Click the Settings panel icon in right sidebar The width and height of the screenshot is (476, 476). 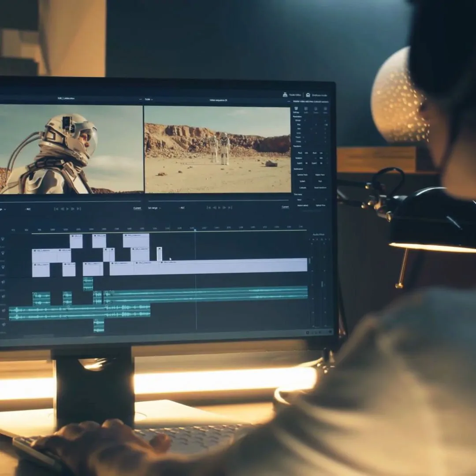click(x=296, y=108)
